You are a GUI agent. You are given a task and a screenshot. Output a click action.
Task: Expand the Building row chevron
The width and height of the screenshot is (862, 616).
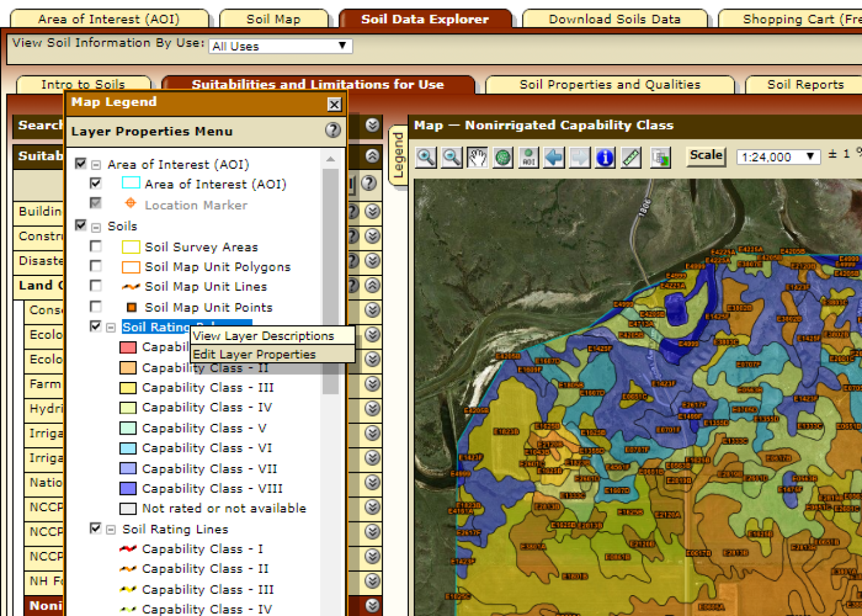372,211
